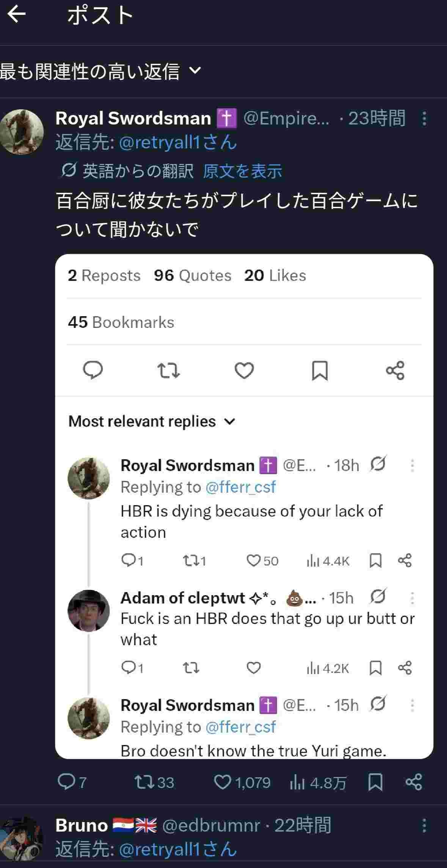The height and width of the screenshot is (868, 447).
Task: Tap the 英語からの翻訳 translation icon
Action: tap(69, 171)
